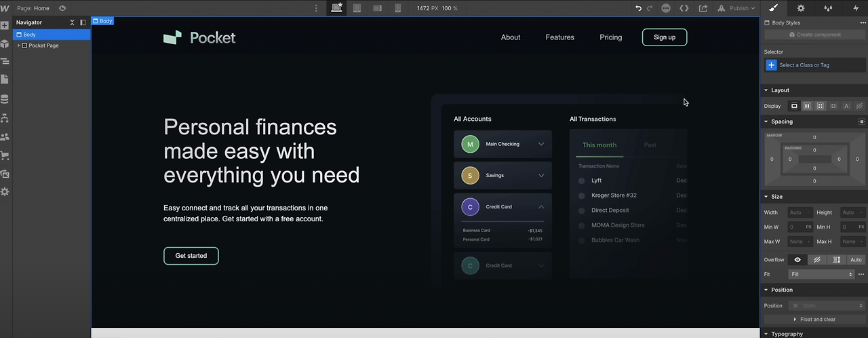Click the Min W value field
This screenshot has height=338, width=868.
click(800, 227)
